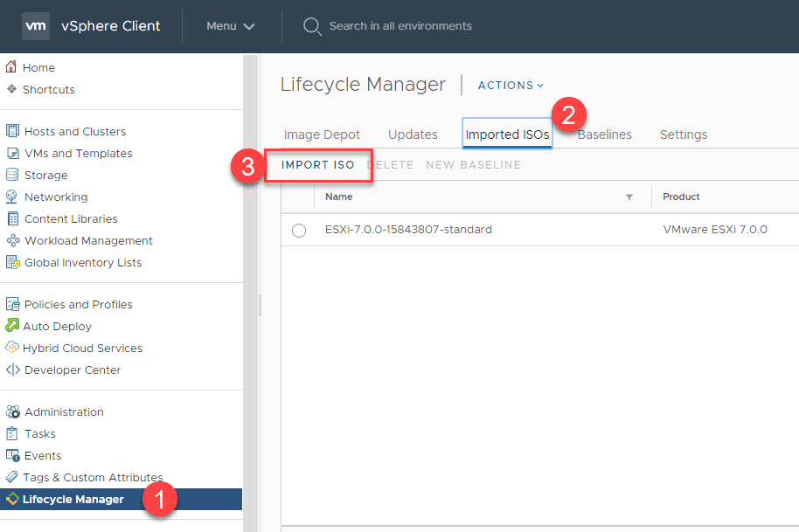Open the Name column filter
799x532 pixels.
(629, 197)
